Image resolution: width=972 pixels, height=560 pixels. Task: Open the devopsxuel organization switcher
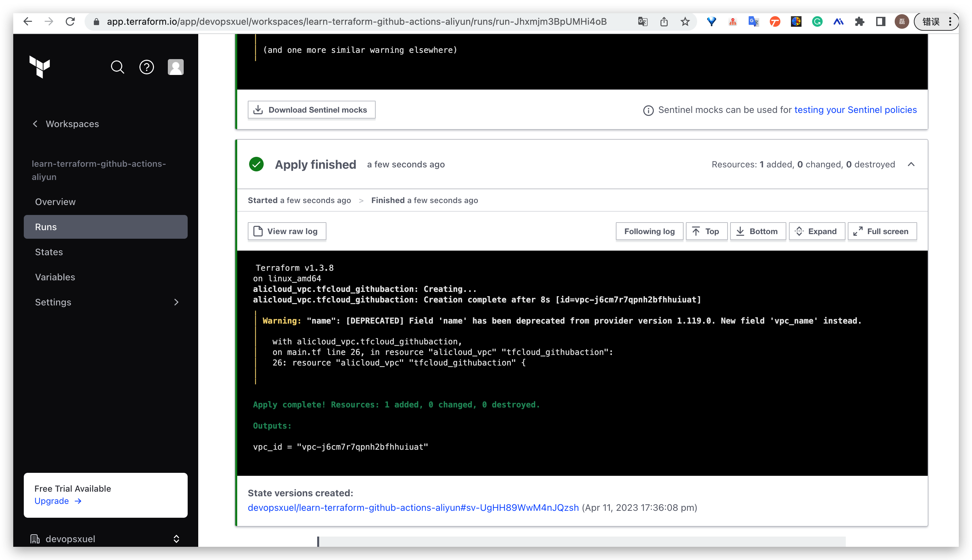(x=105, y=539)
